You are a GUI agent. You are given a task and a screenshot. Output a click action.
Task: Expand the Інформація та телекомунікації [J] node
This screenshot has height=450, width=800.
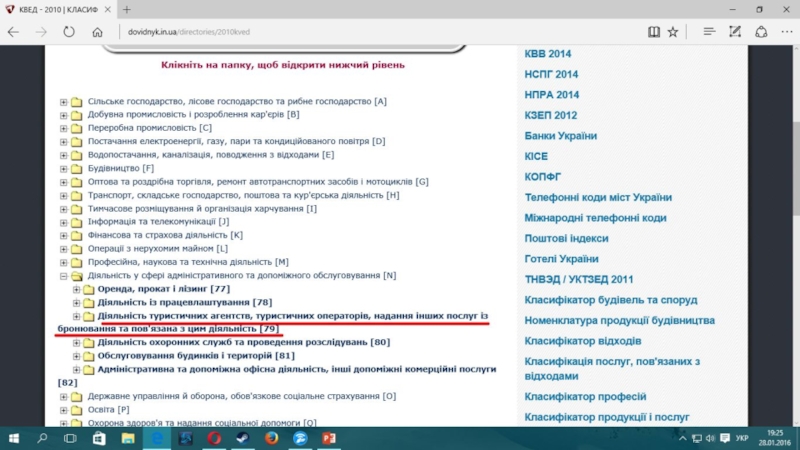[63, 222]
